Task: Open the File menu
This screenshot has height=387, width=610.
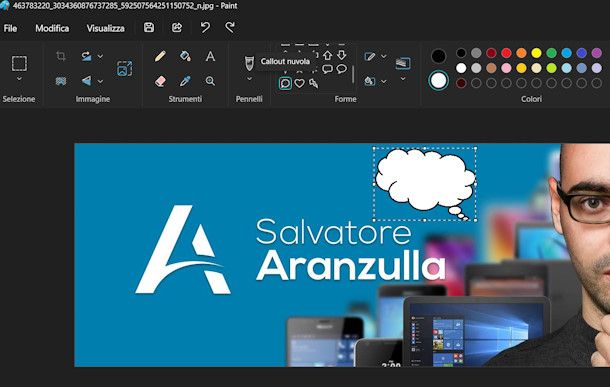Action: pyautogui.click(x=10, y=28)
